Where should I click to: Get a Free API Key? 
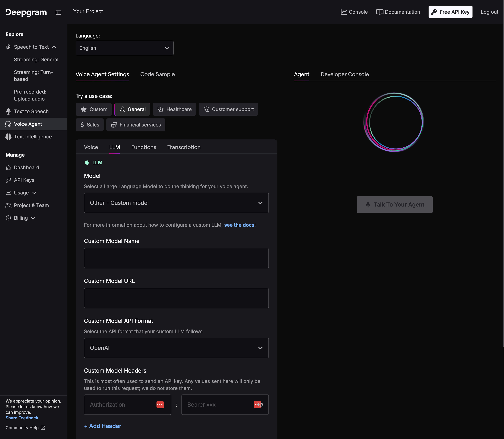pyautogui.click(x=450, y=12)
